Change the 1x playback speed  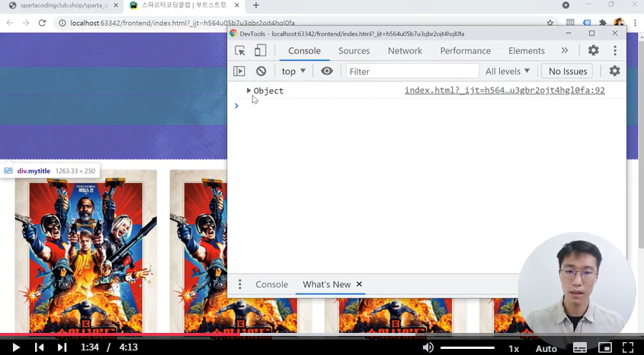pyautogui.click(x=514, y=348)
